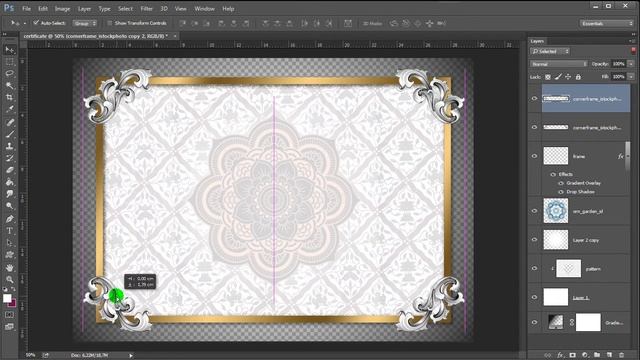This screenshot has width=640, height=360.
Task: Open the Essentials workspace dropdown
Action: (x=607, y=24)
